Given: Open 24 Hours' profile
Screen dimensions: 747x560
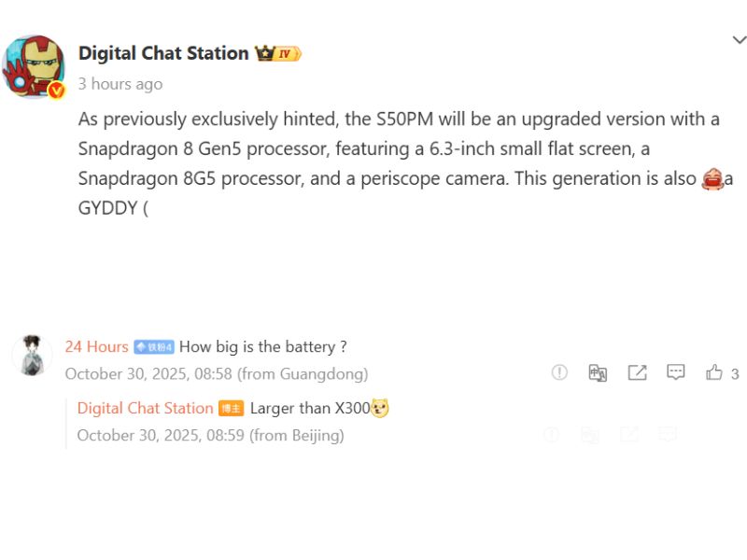Looking at the screenshot, I should pyautogui.click(x=96, y=346).
